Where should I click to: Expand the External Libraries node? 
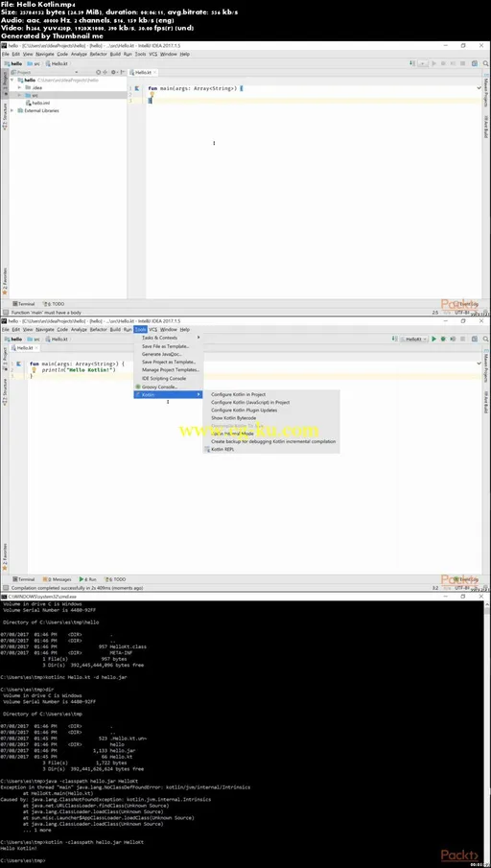tap(12, 110)
